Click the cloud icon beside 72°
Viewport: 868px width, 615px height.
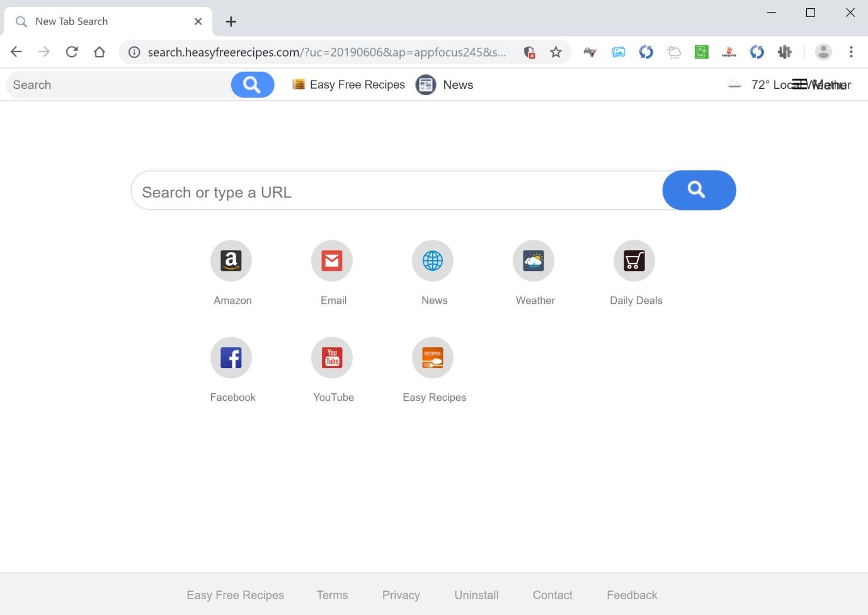pos(734,84)
